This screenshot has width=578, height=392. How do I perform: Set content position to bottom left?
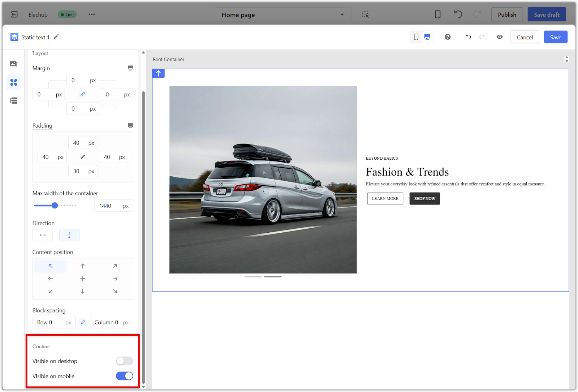51,291
